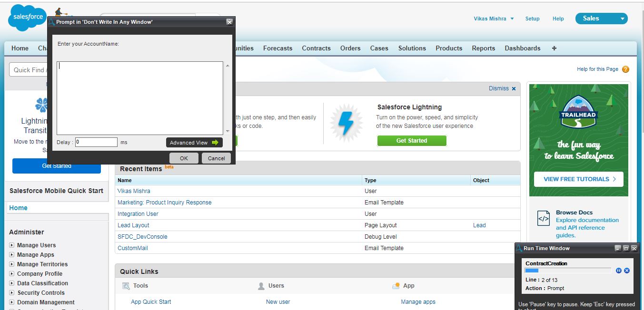644x310 pixels.
Task: Open the Vikas Mishra user dropdown
Action: point(494,19)
